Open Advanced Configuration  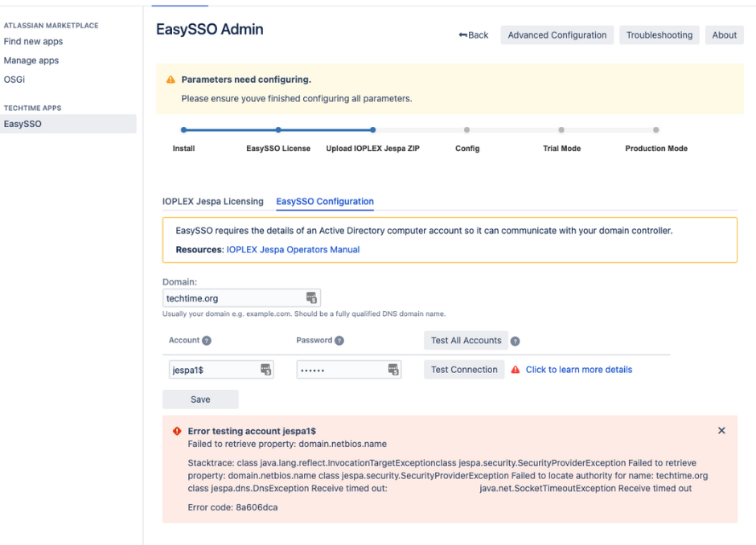(x=557, y=35)
